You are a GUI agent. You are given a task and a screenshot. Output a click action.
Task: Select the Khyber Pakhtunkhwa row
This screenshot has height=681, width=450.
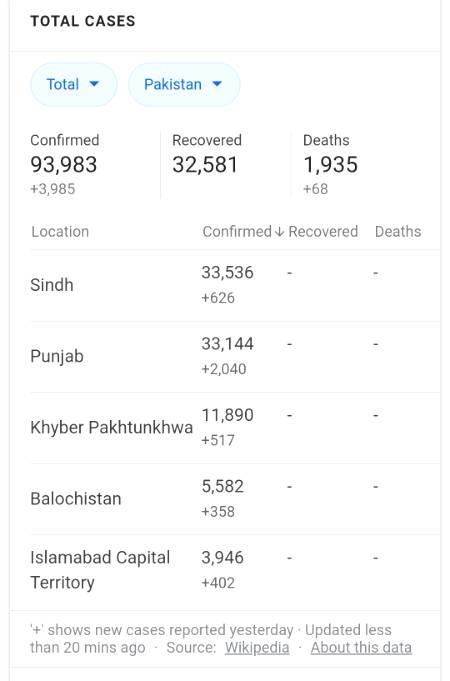[x=235, y=428]
